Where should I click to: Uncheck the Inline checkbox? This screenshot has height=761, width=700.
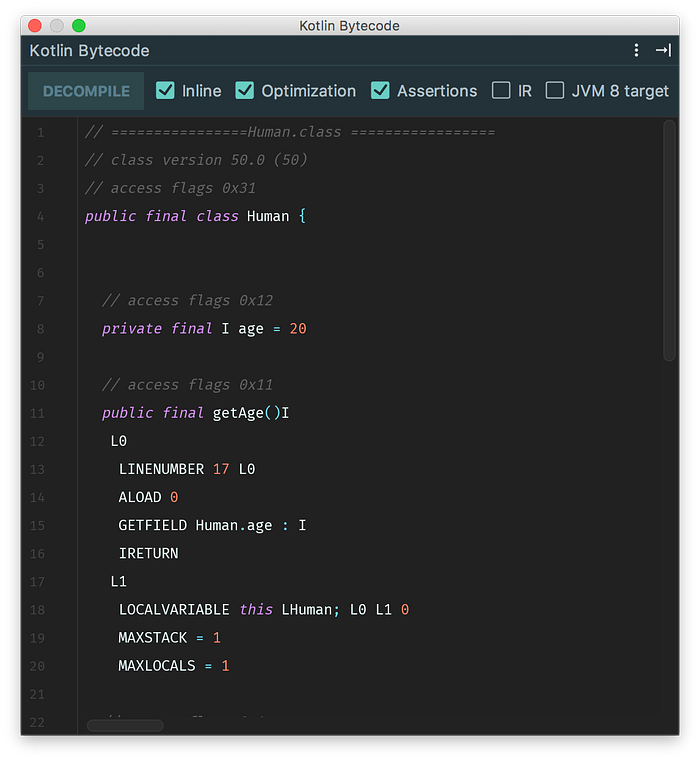coord(165,90)
